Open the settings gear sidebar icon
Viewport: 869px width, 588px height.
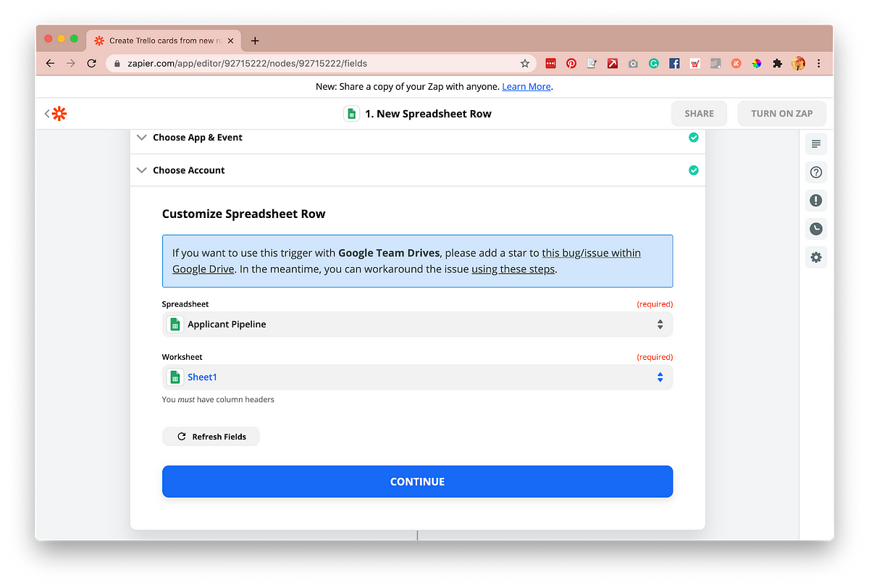point(816,257)
